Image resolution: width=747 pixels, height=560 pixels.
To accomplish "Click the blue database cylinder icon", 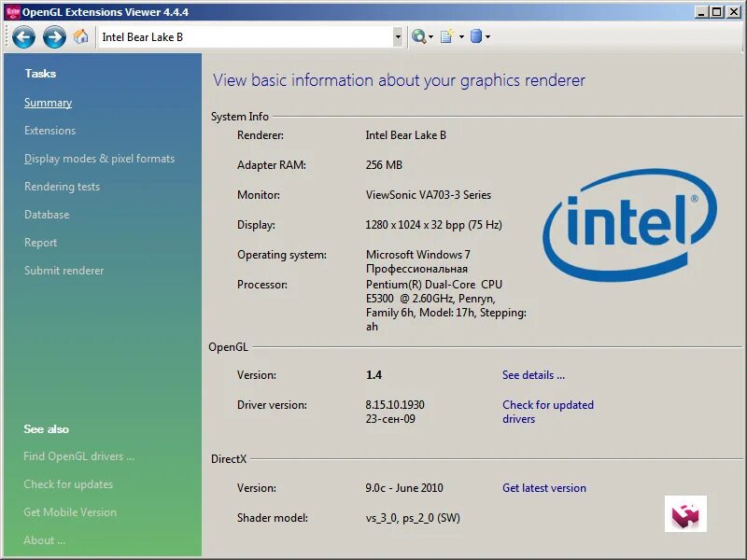I will pyautogui.click(x=476, y=36).
